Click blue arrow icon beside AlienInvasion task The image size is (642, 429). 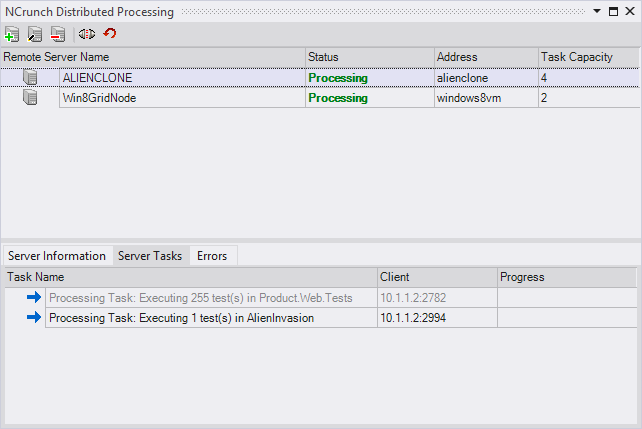tap(34, 317)
